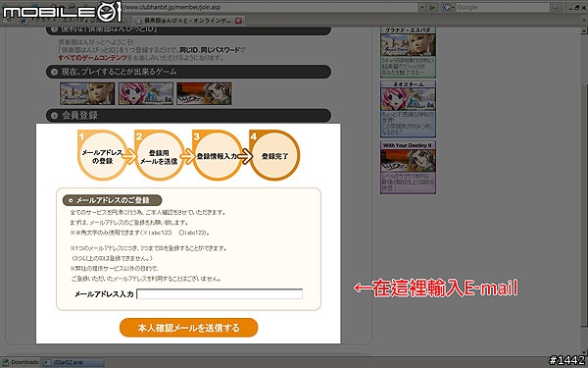Click the 現在、プレイすることが出来るゲーム header icon
588x368 pixels.
pyautogui.click(x=54, y=72)
